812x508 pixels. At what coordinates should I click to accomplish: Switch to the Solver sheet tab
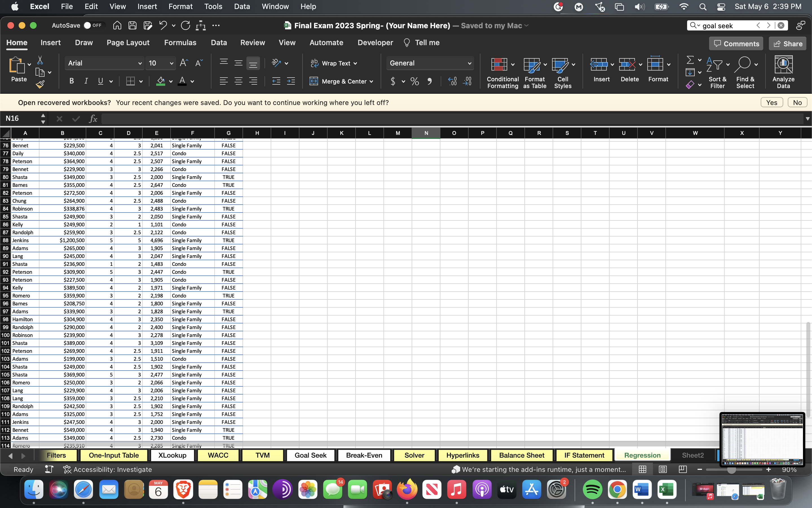pyautogui.click(x=414, y=455)
